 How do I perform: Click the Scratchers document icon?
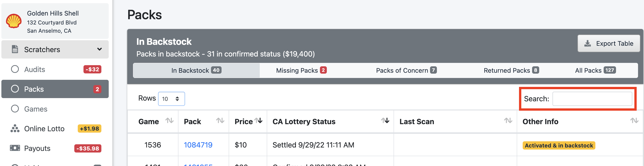(x=15, y=49)
